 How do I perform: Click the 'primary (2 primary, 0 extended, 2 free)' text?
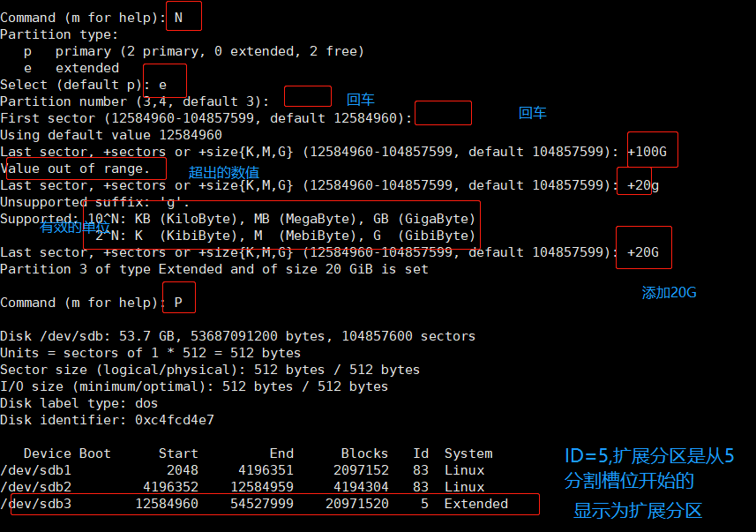(x=210, y=51)
